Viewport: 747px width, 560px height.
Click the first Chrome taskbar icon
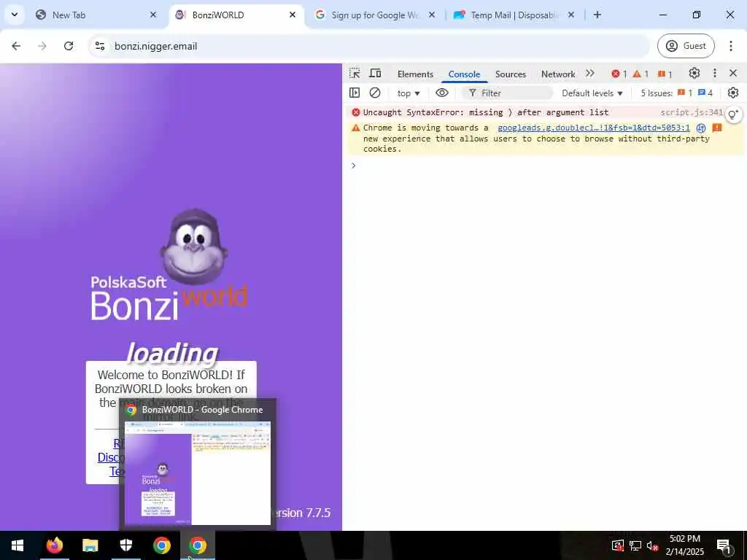coord(161,545)
